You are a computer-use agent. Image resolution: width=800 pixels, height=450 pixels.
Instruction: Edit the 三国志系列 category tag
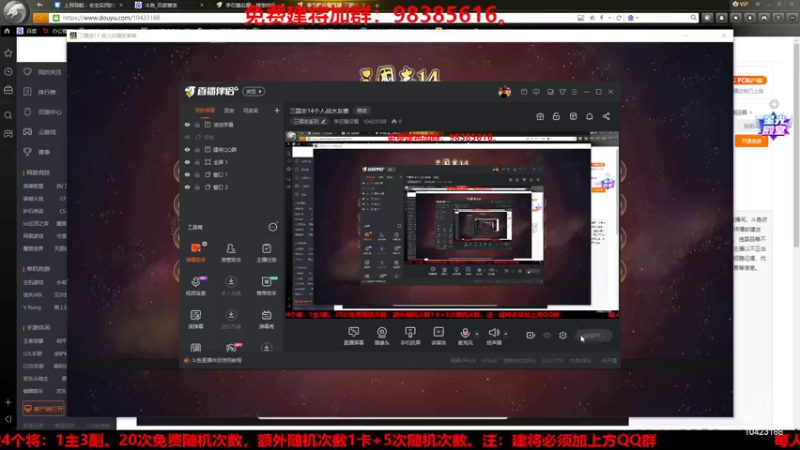pyautogui.click(x=310, y=121)
